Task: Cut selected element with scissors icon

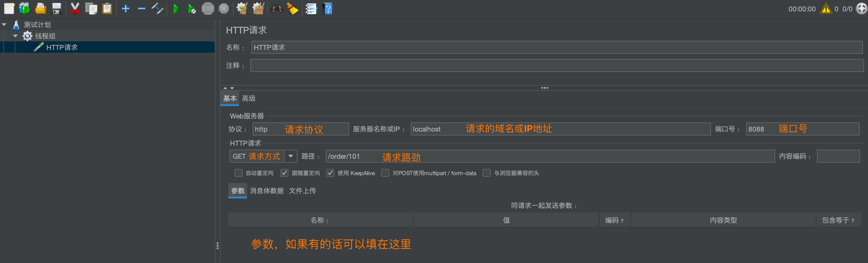Action: [x=75, y=9]
